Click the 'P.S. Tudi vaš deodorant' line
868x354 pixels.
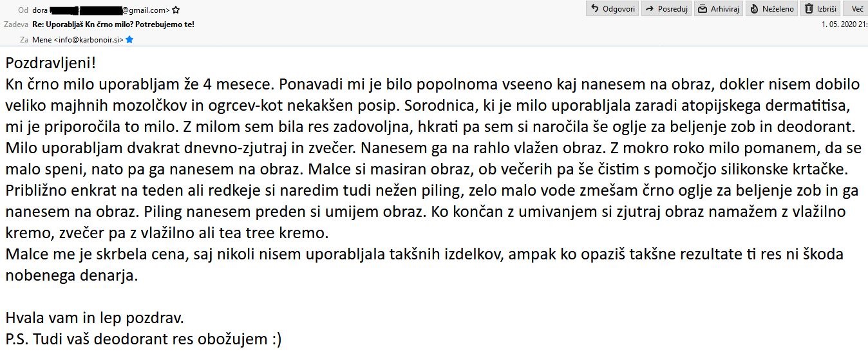[x=143, y=339]
